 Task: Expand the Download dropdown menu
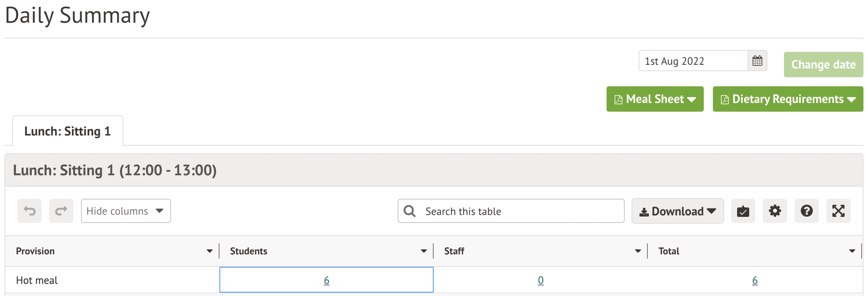pos(677,211)
